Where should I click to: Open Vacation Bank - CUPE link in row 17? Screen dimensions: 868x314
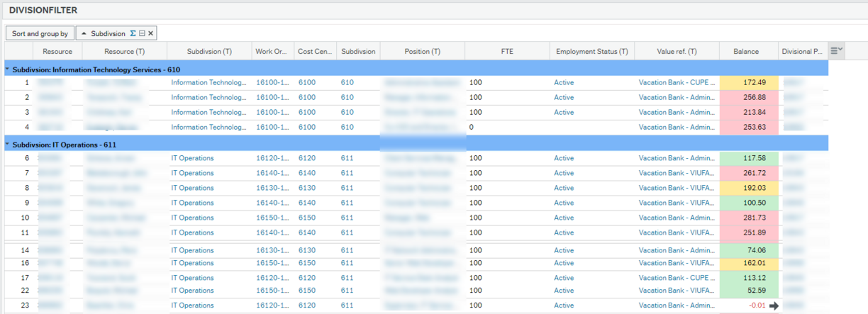678,278
